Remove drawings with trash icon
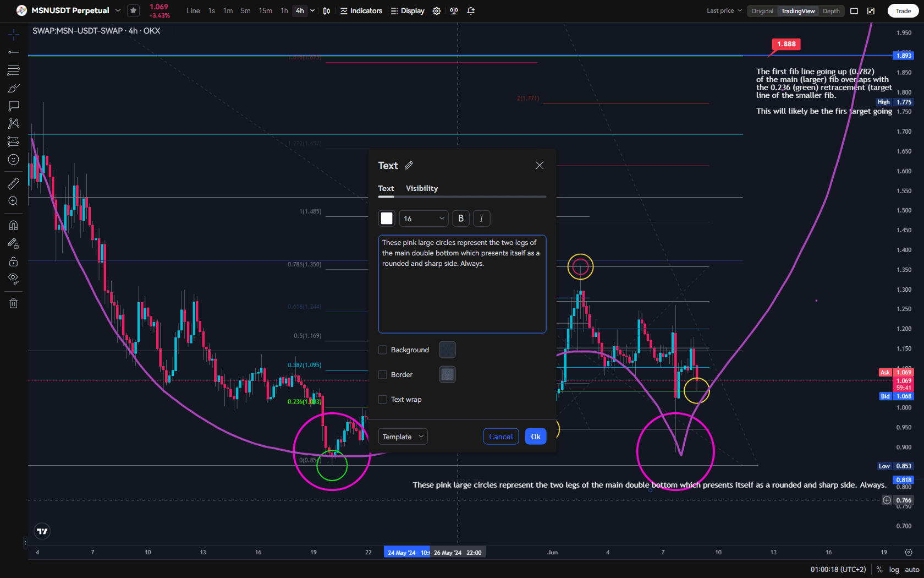Viewport: 924px width, 578px height. coord(14,303)
